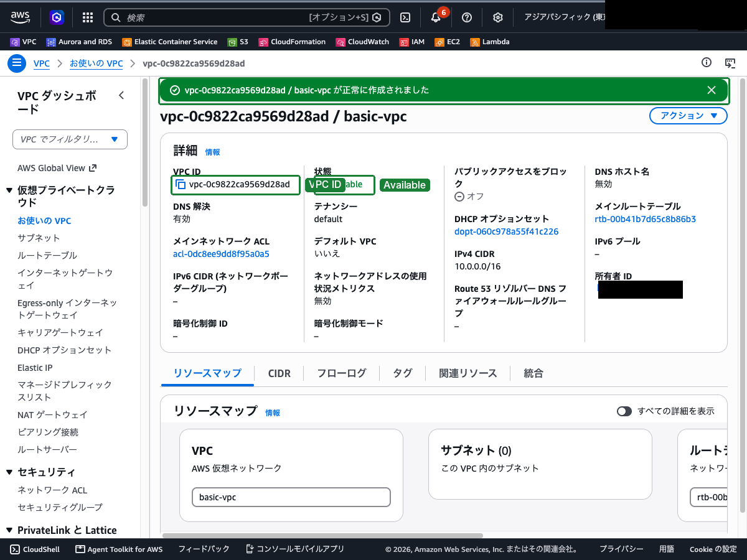
Task: Select セキュリティグループ in the sidebar
Action: 60,507
